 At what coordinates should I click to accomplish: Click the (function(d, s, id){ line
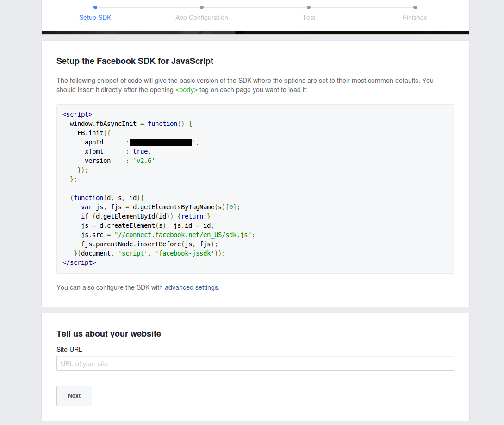[107, 198]
